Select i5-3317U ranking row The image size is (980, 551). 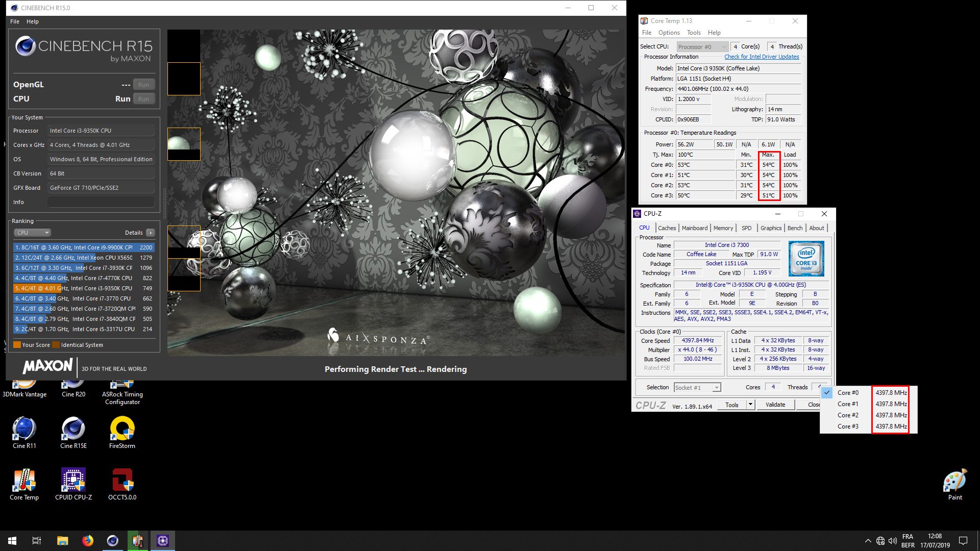click(84, 329)
